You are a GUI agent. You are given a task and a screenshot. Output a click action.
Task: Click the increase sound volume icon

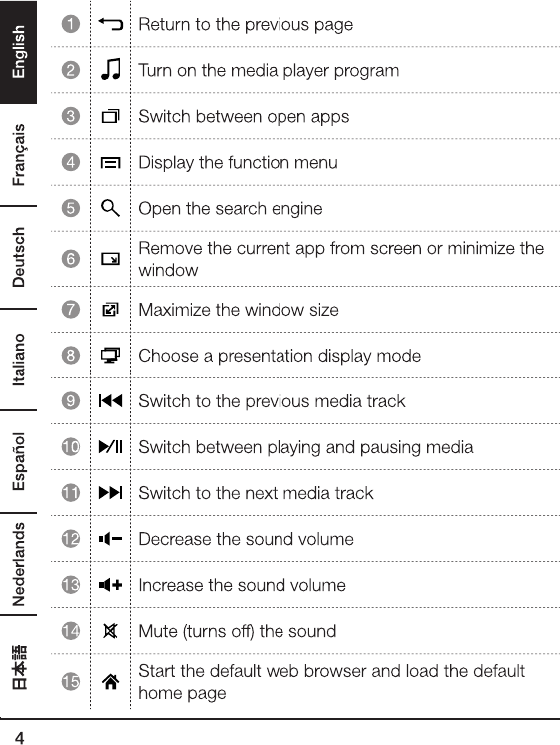(x=110, y=585)
